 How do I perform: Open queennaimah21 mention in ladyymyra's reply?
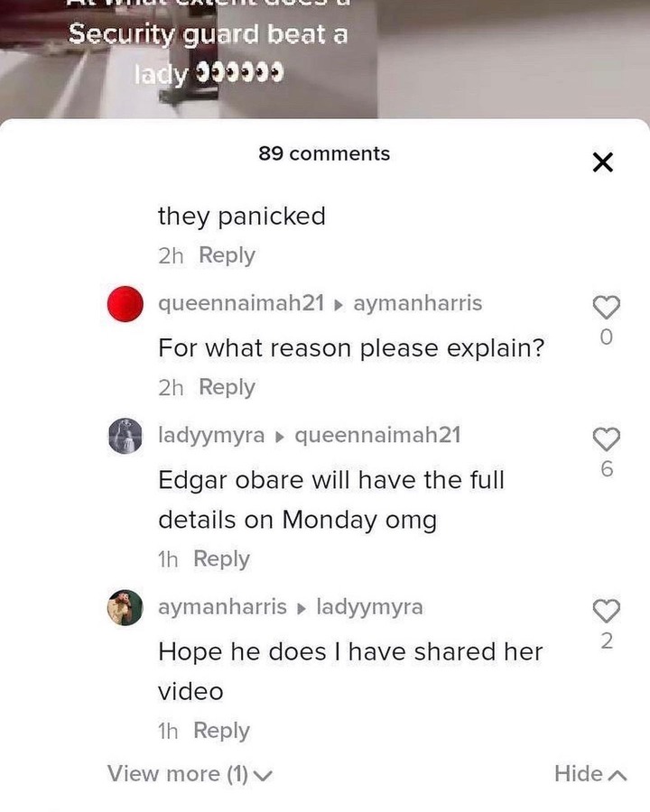(x=378, y=435)
